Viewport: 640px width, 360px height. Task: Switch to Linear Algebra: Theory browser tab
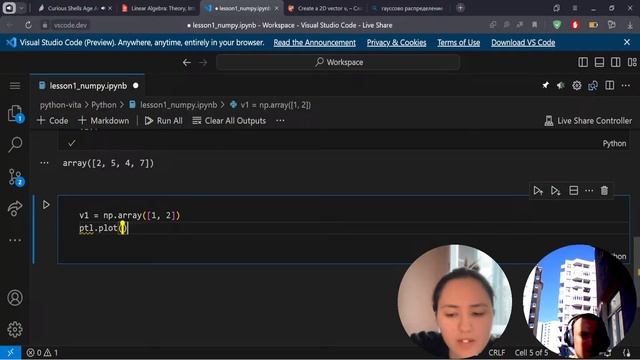(x=158, y=8)
